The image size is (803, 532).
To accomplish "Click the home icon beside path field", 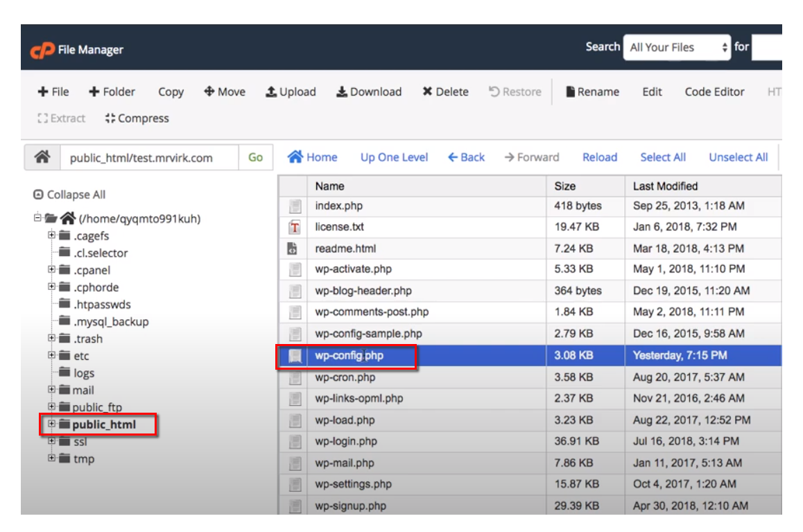I will click(42, 157).
